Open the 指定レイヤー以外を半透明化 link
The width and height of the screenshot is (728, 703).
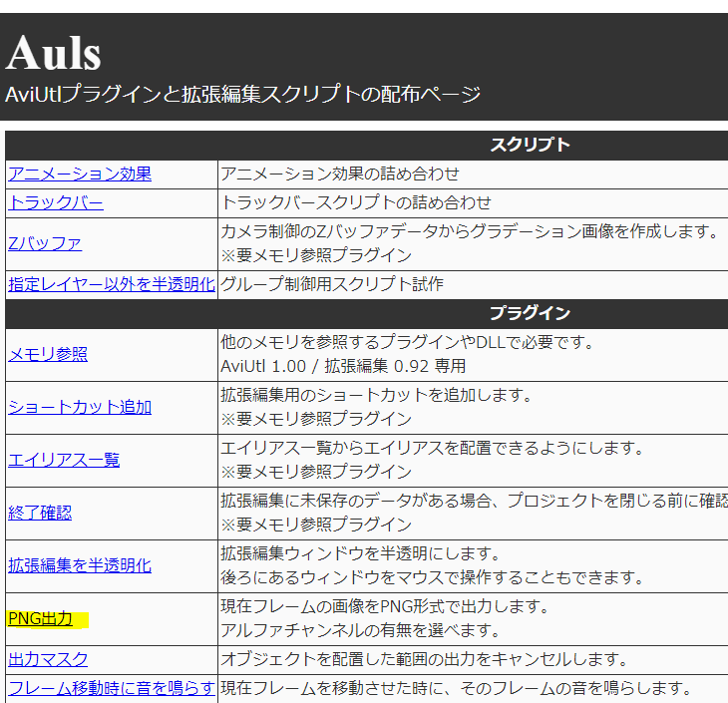[x=112, y=284]
